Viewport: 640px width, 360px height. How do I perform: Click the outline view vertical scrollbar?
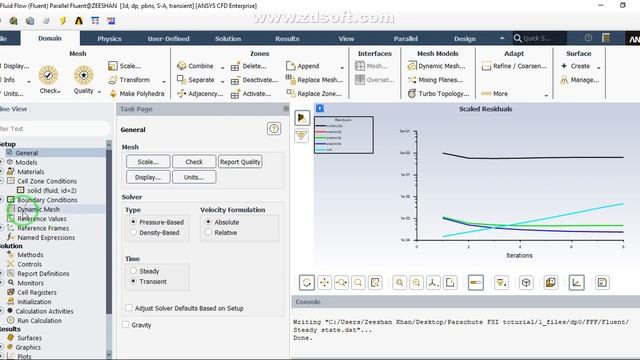click(109, 249)
